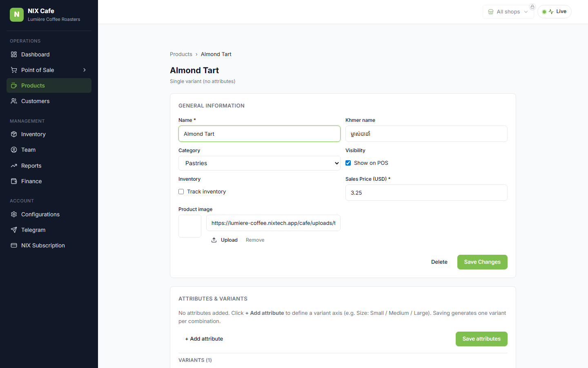Viewport: 588px width, 368px height.
Task: Select NIX Subscription in the sidebar
Action: click(x=49, y=245)
